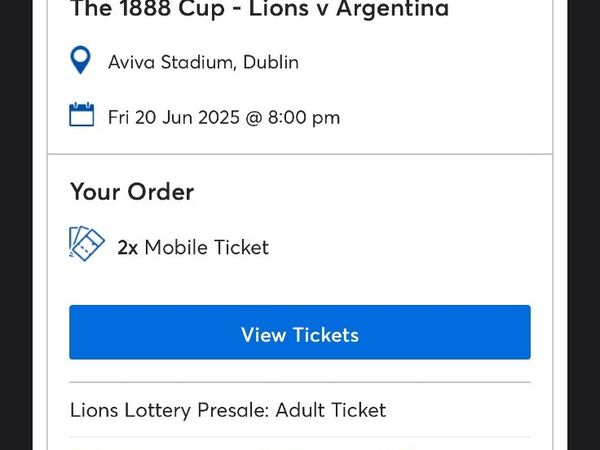Open View Tickets

point(300,332)
